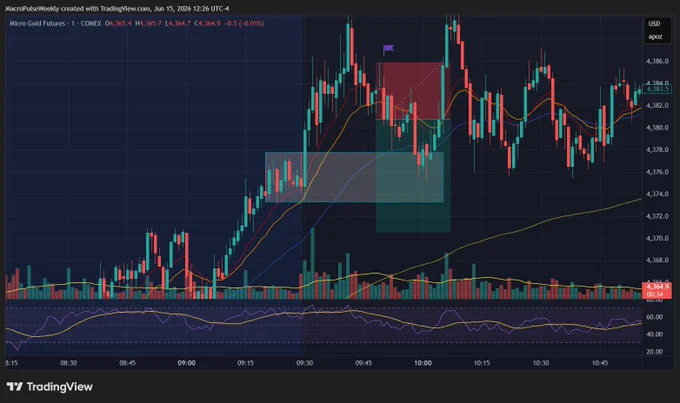Image resolution: width=680 pixels, height=403 pixels.
Task: Click the 09:30 time axis label
Action: tap(304, 363)
